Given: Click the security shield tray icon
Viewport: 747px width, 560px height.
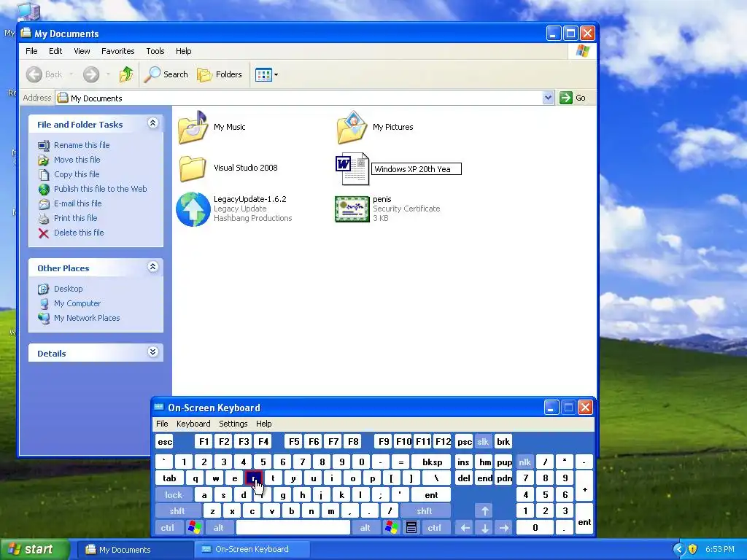Looking at the screenshot, I should point(693,549).
